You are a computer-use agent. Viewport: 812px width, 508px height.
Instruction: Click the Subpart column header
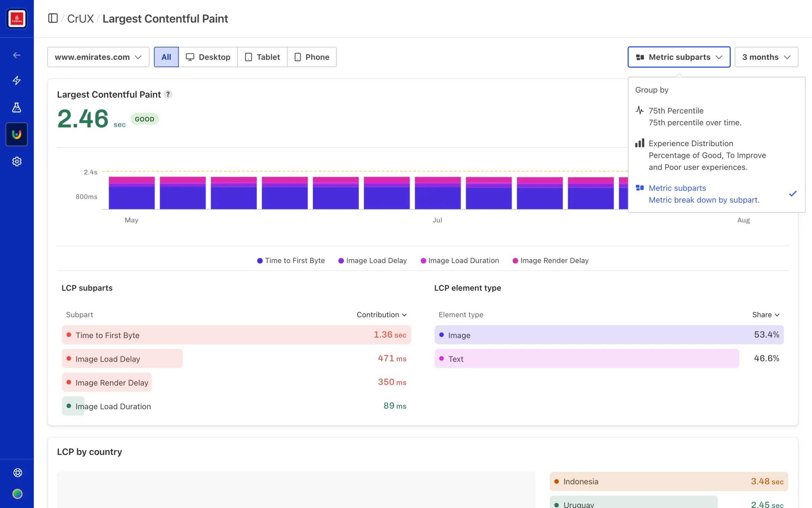pos(80,315)
